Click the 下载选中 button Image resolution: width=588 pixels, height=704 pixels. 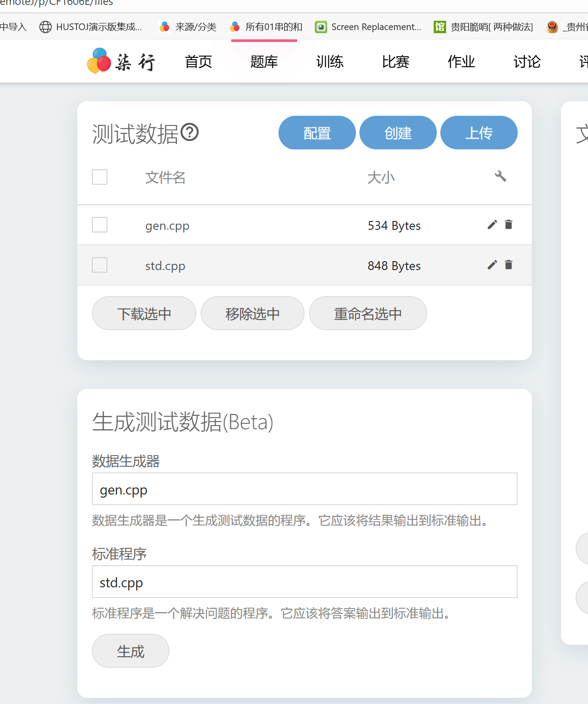144,313
